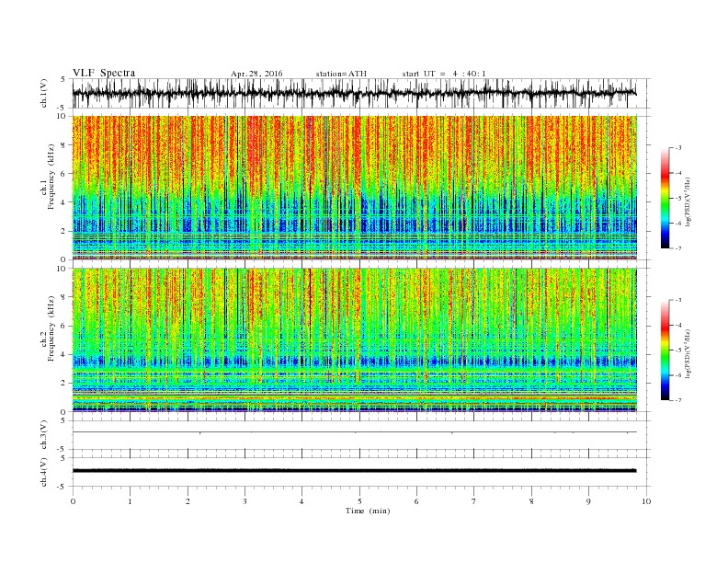The image size is (728, 563).
Task: Select the ch.1 voltage waveform panel
Action: pyautogui.click(x=361, y=93)
